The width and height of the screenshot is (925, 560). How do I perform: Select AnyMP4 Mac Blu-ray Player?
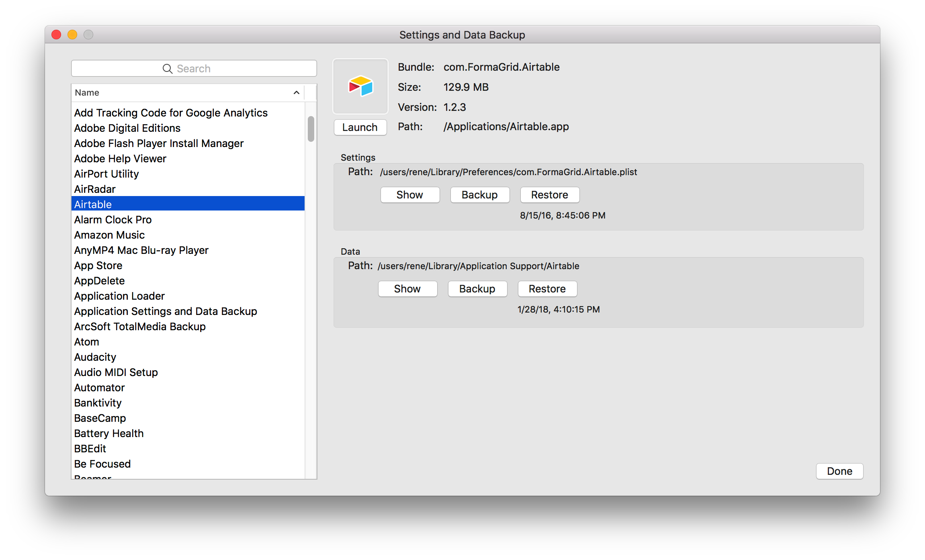click(x=188, y=250)
